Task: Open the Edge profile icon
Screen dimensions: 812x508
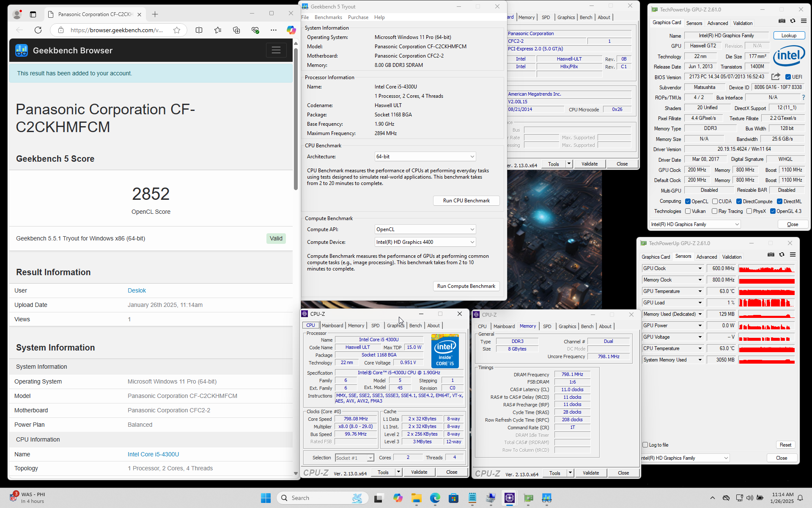Action: 17,14
